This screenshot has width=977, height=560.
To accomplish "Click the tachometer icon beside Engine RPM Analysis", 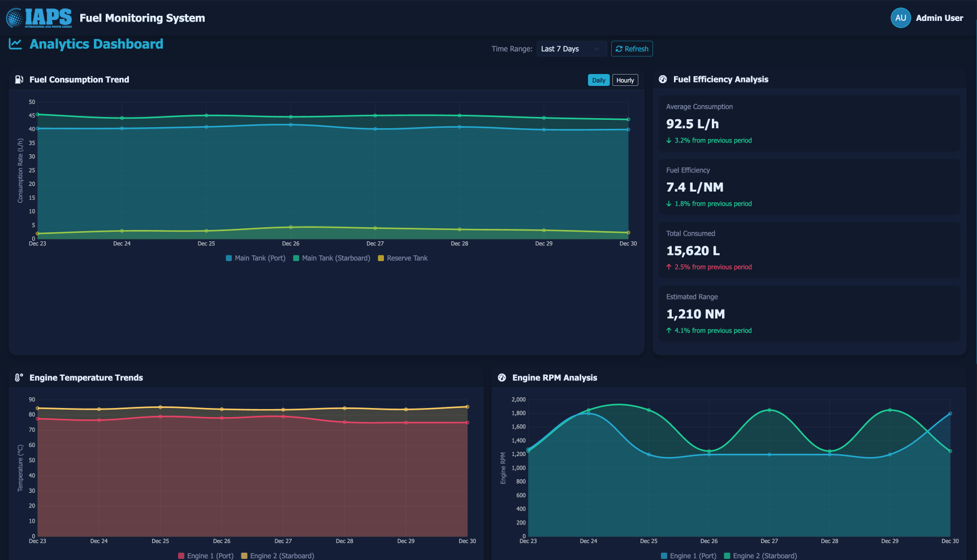I will click(x=502, y=377).
